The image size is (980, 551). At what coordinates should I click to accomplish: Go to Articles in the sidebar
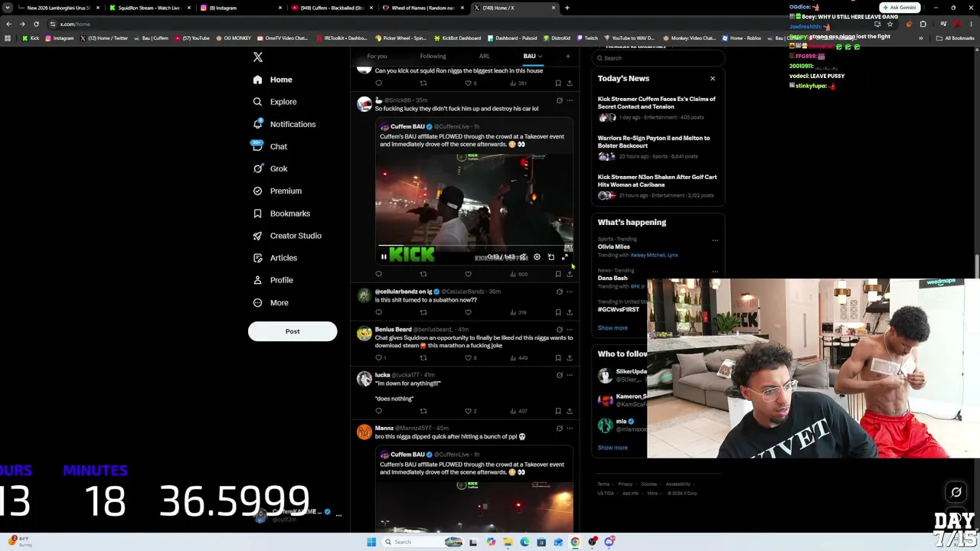coord(275,258)
